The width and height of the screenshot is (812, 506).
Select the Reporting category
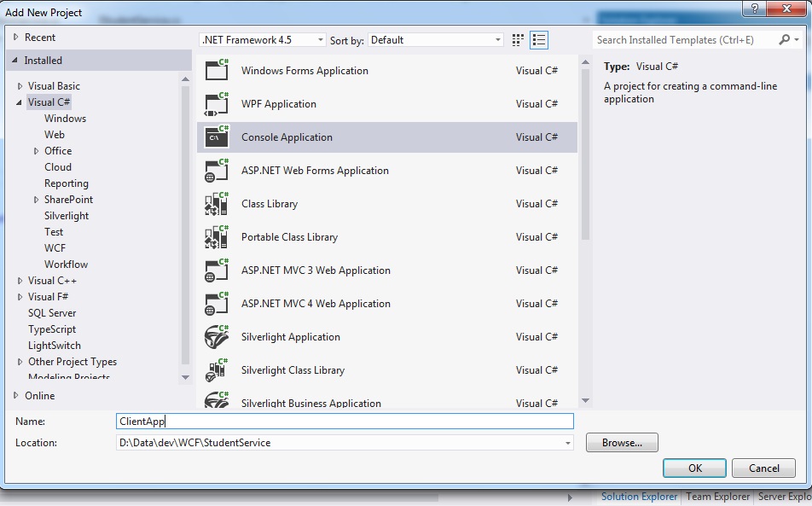[67, 183]
